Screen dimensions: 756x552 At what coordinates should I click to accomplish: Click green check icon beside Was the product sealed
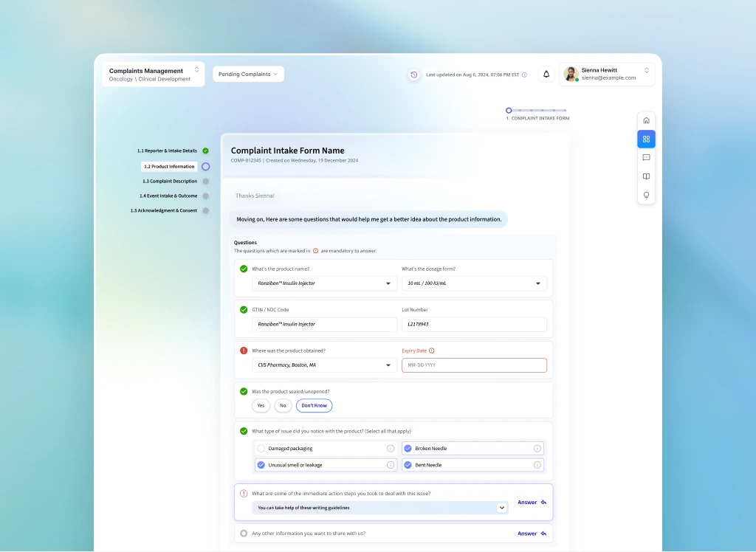(x=244, y=391)
